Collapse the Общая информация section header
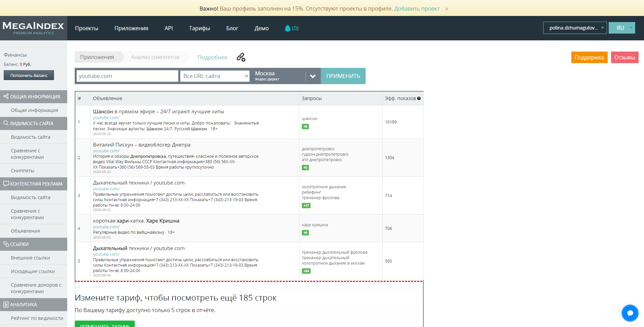 coord(34,97)
